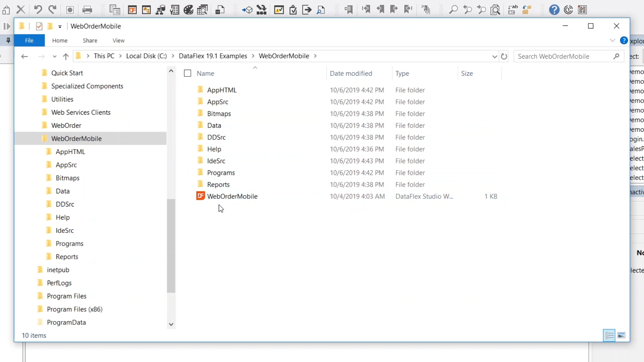Navigate to DataFlex 19.1 Examples breadcrumb

(x=213, y=56)
